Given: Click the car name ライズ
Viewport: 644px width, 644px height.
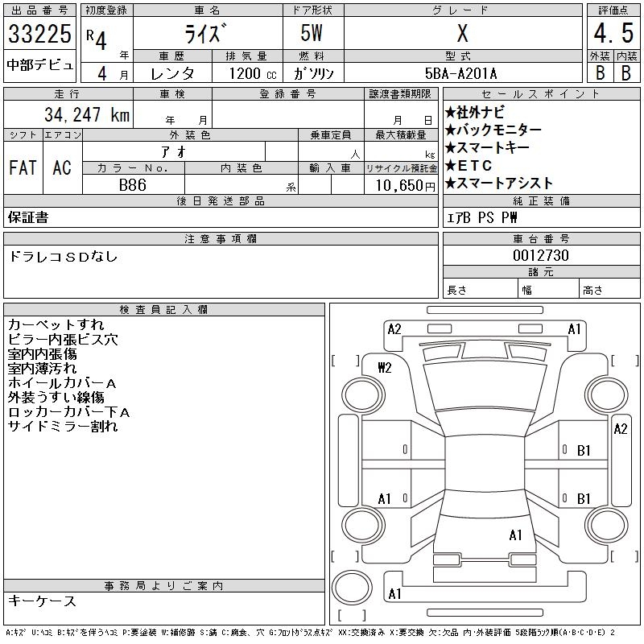Looking at the screenshot, I should pos(205,33).
